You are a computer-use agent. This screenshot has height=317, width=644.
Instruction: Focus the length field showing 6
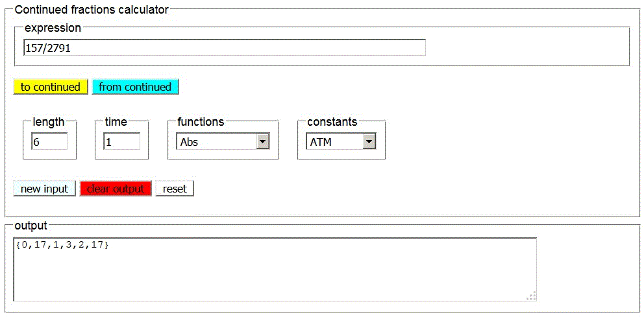click(x=49, y=142)
